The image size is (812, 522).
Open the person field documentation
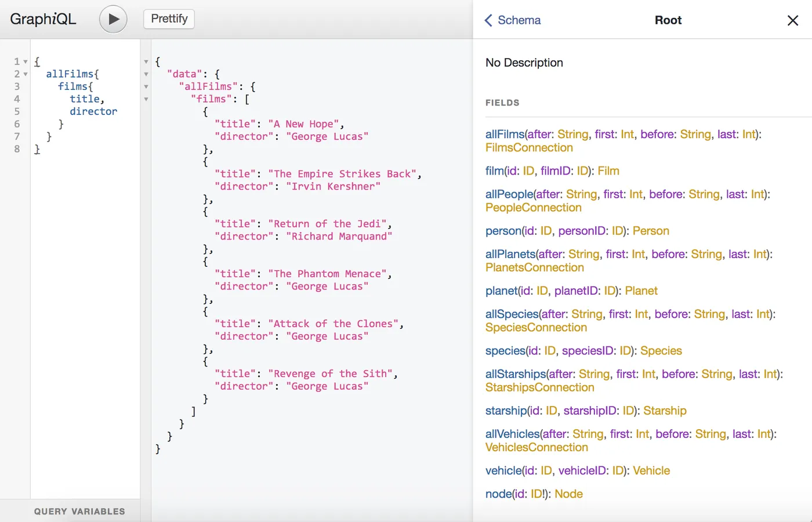click(x=503, y=231)
